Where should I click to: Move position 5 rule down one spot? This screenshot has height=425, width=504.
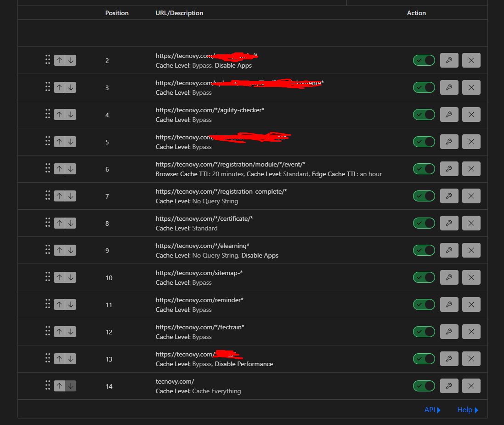(x=71, y=142)
